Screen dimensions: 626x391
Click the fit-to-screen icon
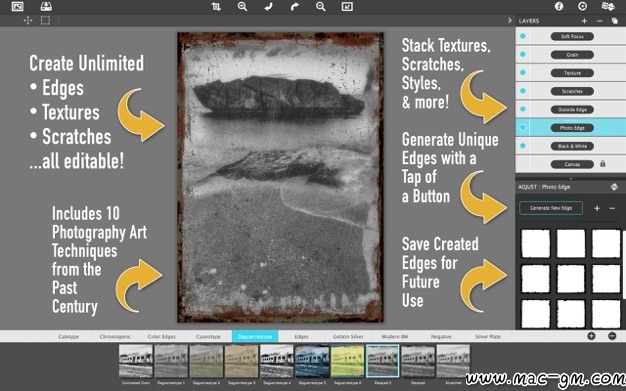click(347, 7)
